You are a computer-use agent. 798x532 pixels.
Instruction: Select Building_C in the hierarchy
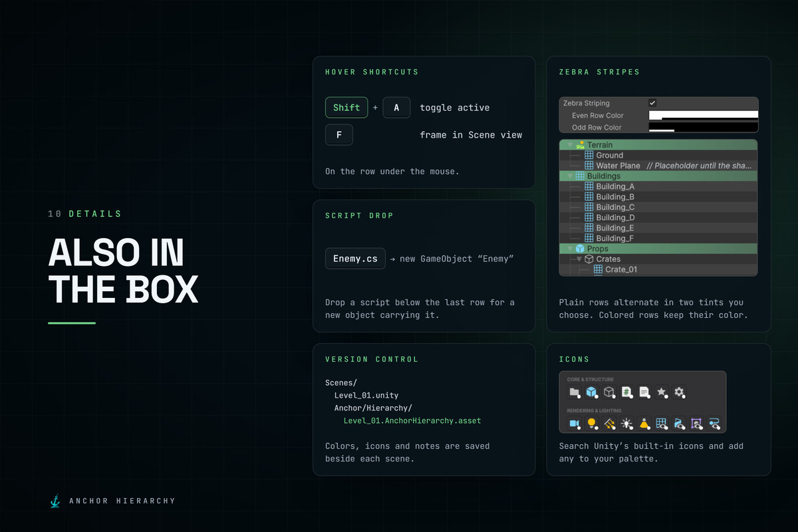pos(658,207)
